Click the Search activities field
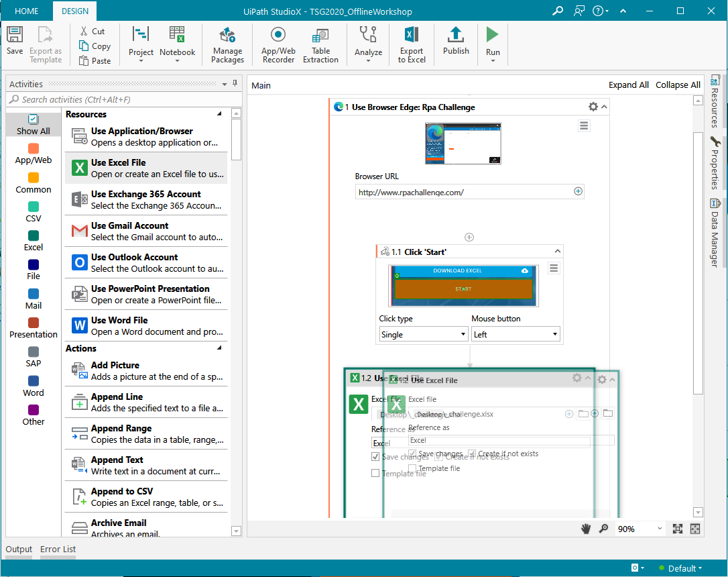 coord(124,99)
